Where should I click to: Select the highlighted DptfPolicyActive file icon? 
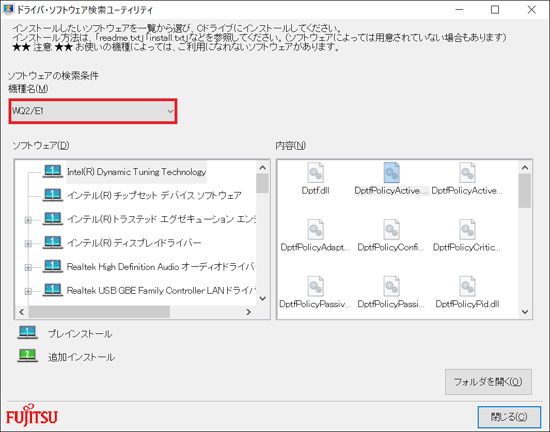(391, 173)
